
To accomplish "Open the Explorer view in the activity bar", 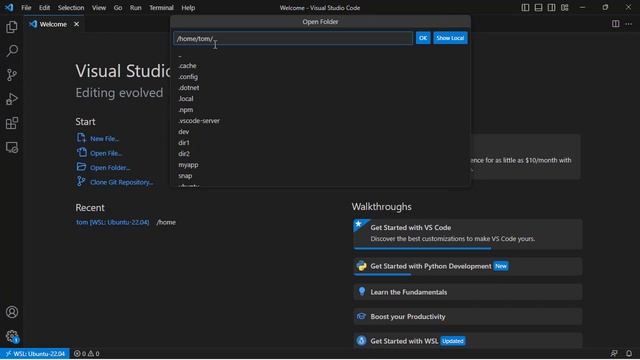I will (12, 27).
